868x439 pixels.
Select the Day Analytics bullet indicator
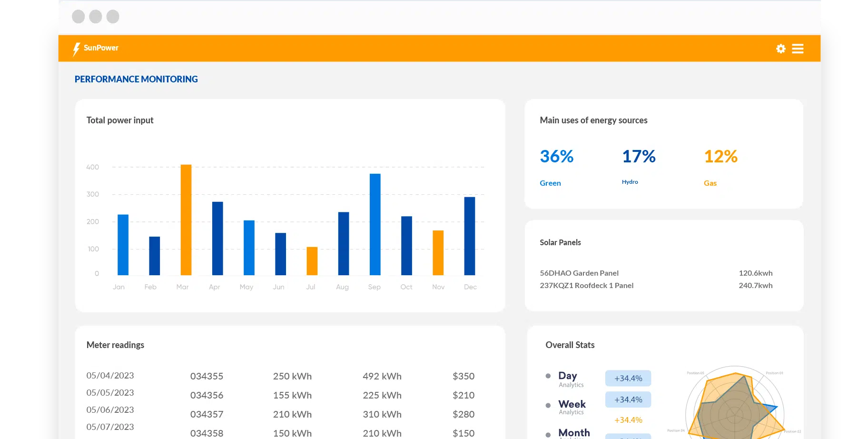point(547,376)
